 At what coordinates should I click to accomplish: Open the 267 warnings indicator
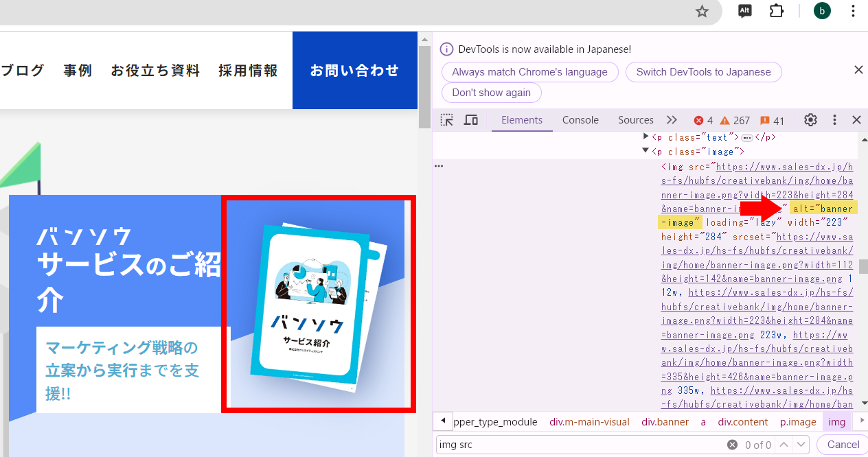tap(735, 121)
